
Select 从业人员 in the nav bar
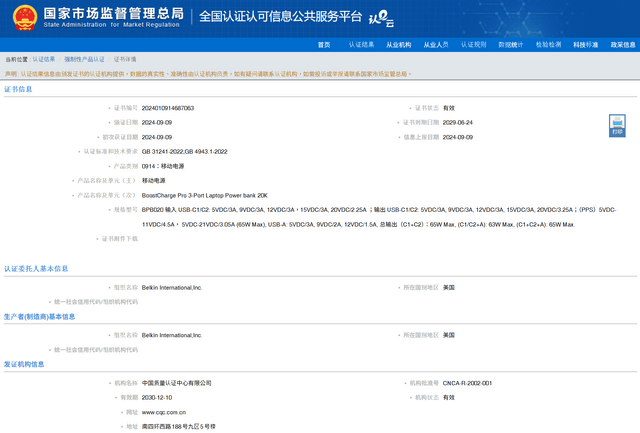tap(436, 45)
